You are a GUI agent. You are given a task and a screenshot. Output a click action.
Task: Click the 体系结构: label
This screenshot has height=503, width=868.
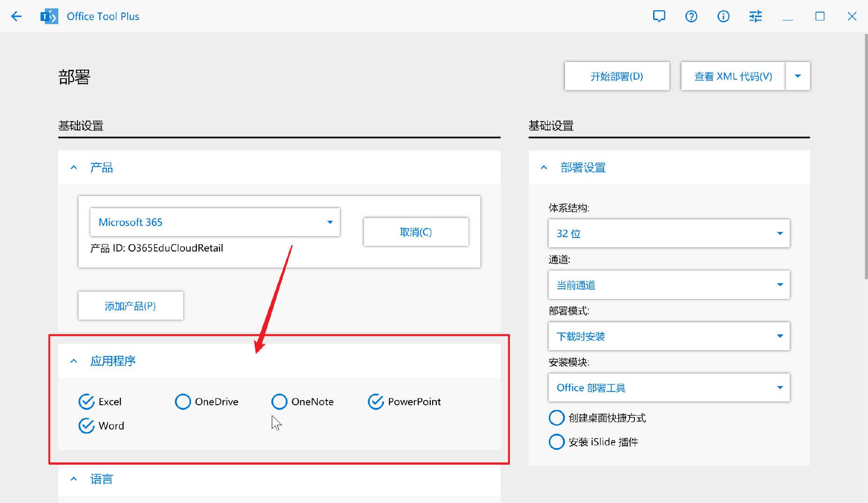(x=569, y=208)
